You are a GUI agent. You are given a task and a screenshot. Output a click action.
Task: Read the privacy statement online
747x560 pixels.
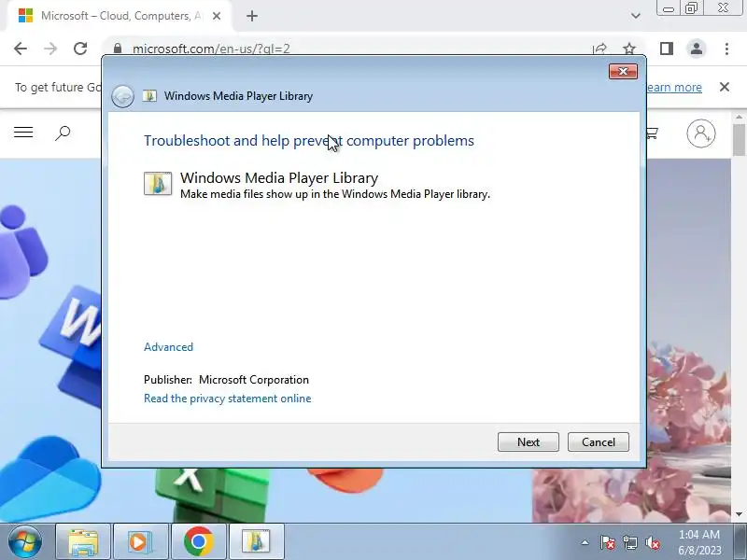tap(227, 399)
